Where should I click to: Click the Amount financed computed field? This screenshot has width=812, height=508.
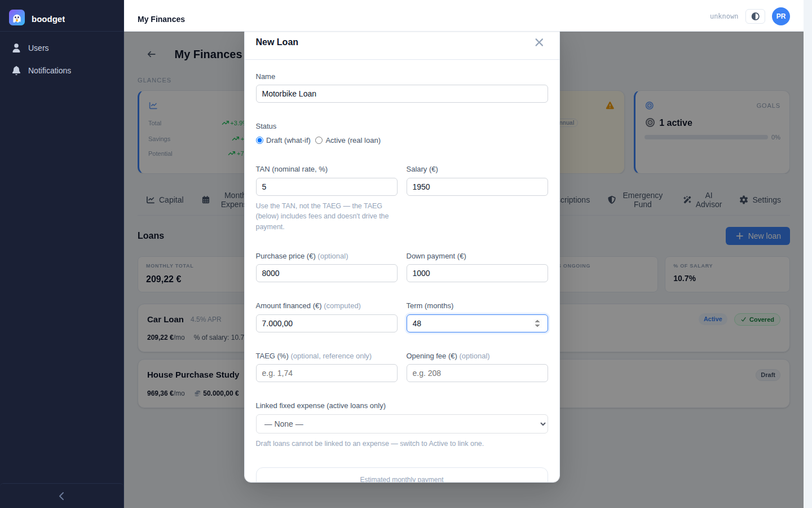(x=326, y=323)
